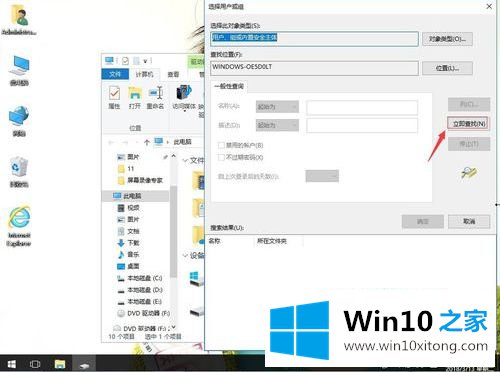Click the 取消 button in the dialog
This screenshot has height=372, width=500.
469,221
